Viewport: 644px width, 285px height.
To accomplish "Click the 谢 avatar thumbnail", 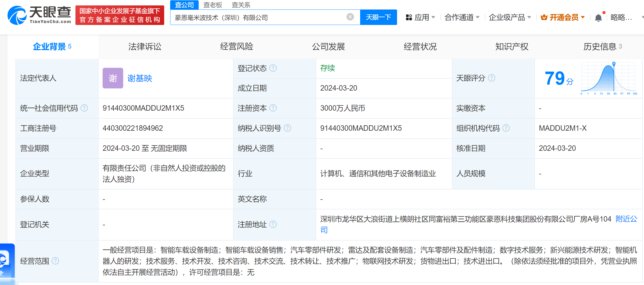I will [x=113, y=78].
